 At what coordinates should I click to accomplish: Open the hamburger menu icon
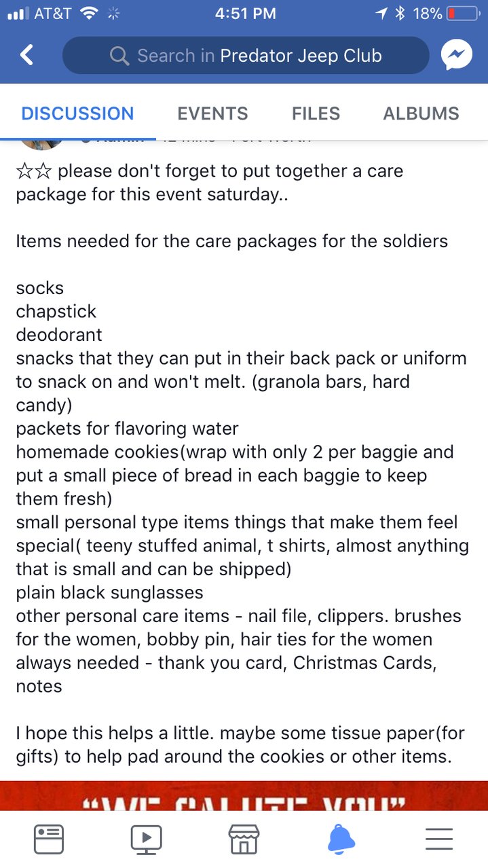tap(439, 839)
